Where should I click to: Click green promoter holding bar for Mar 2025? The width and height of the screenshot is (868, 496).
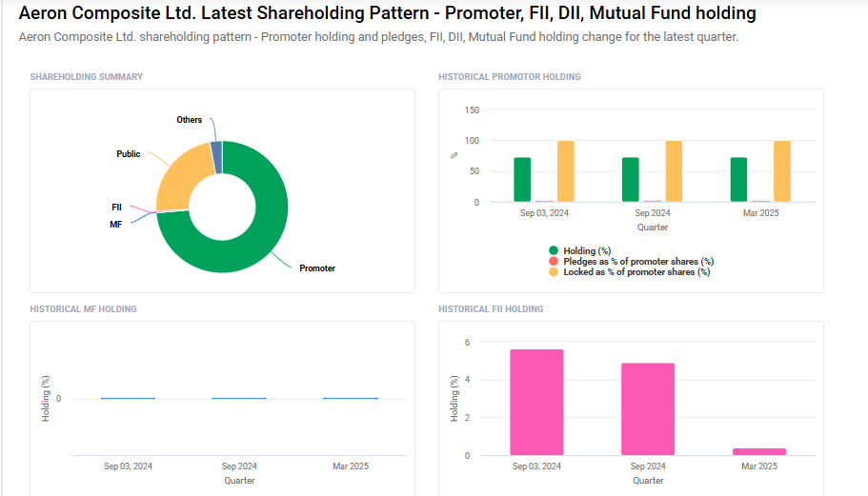(738, 180)
